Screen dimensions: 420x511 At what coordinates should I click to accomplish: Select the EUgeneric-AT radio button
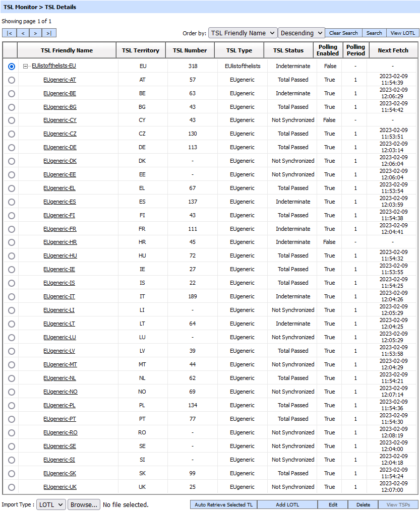[x=12, y=80]
